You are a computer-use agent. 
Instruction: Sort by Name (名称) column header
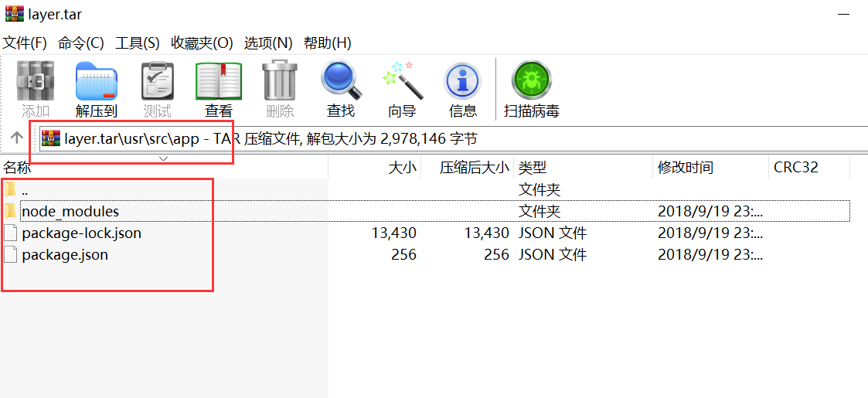[19, 168]
